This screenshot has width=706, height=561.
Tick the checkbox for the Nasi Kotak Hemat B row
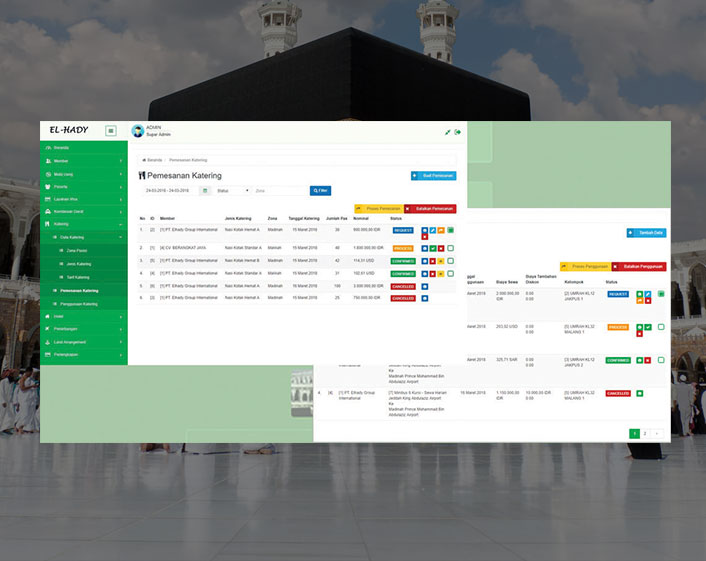(x=451, y=260)
